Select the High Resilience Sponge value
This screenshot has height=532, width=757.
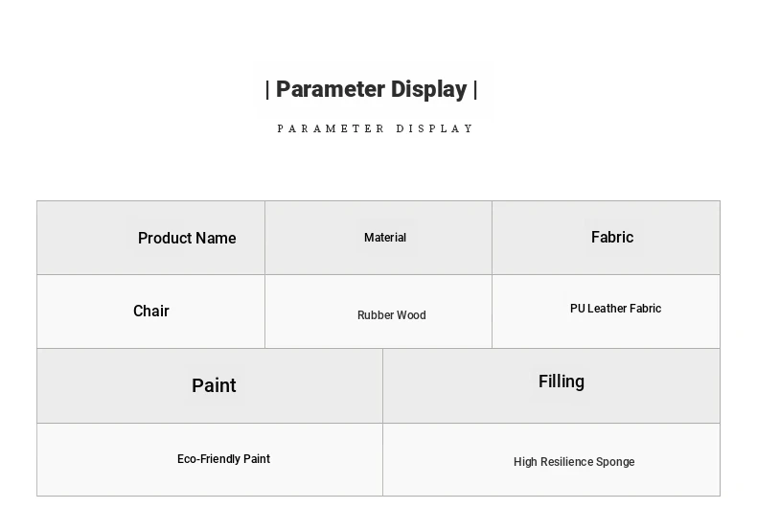click(574, 462)
